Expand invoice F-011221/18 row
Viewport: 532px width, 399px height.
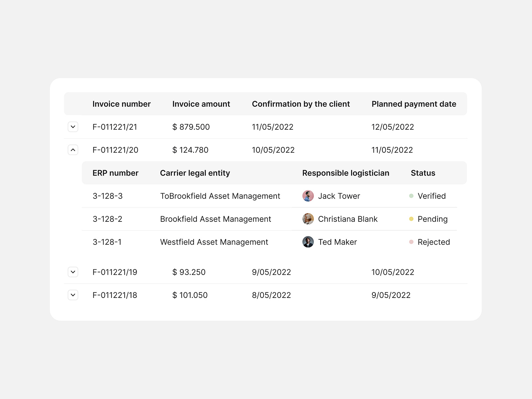[73, 295]
